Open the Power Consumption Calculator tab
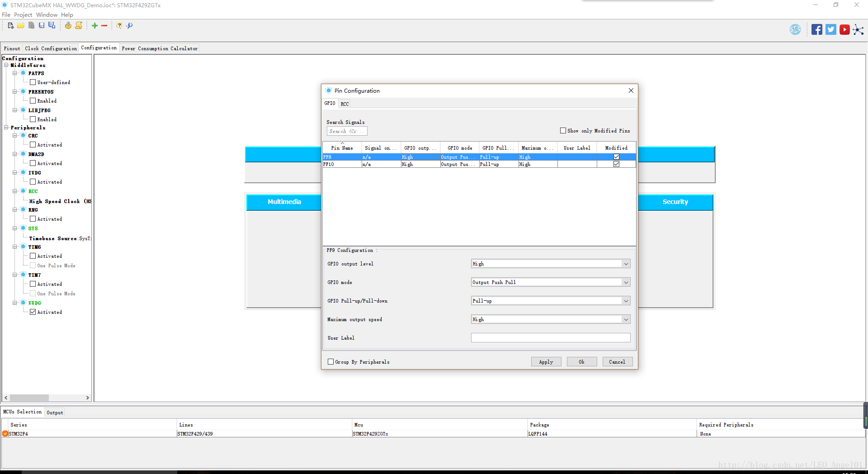This screenshot has width=868, height=474. (x=160, y=48)
